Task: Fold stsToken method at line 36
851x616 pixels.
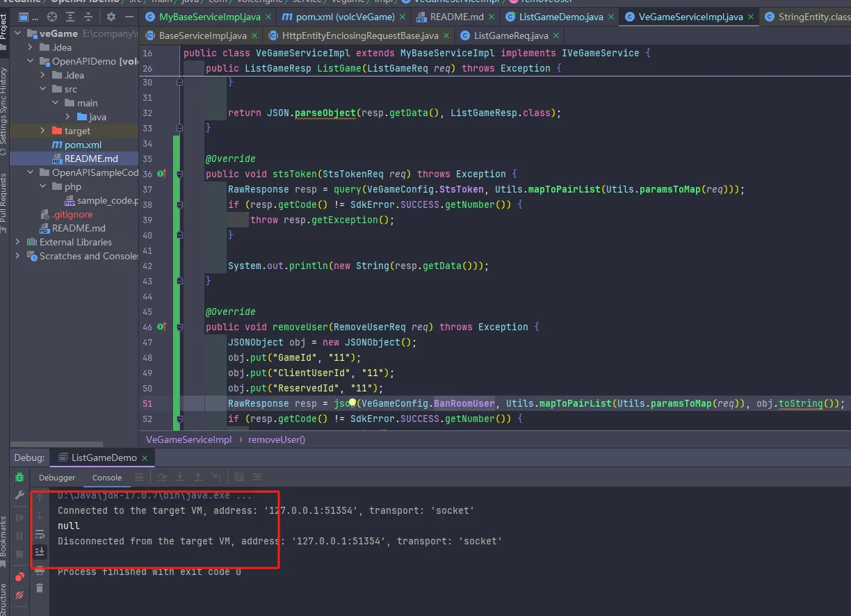Action: coord(179,174)
